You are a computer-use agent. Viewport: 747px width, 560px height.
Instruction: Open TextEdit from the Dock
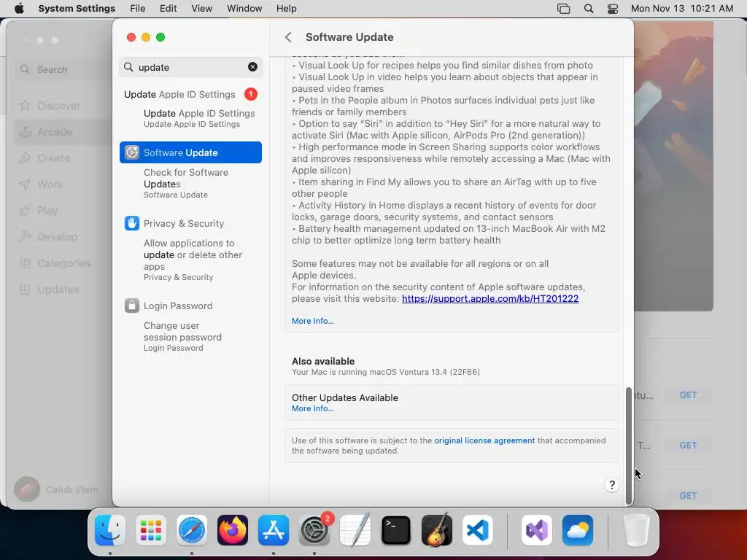pyautogui.click(x=355, y=529)
